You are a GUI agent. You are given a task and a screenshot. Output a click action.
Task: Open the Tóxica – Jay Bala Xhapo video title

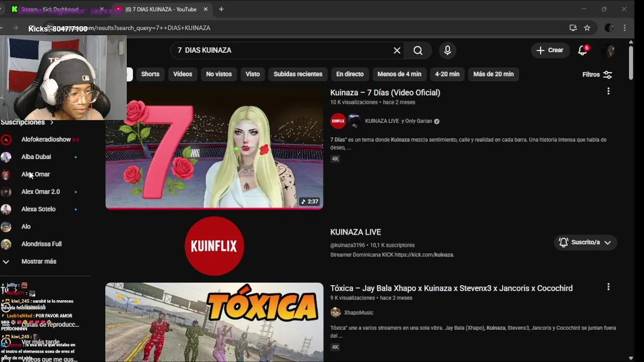(451, 288)
